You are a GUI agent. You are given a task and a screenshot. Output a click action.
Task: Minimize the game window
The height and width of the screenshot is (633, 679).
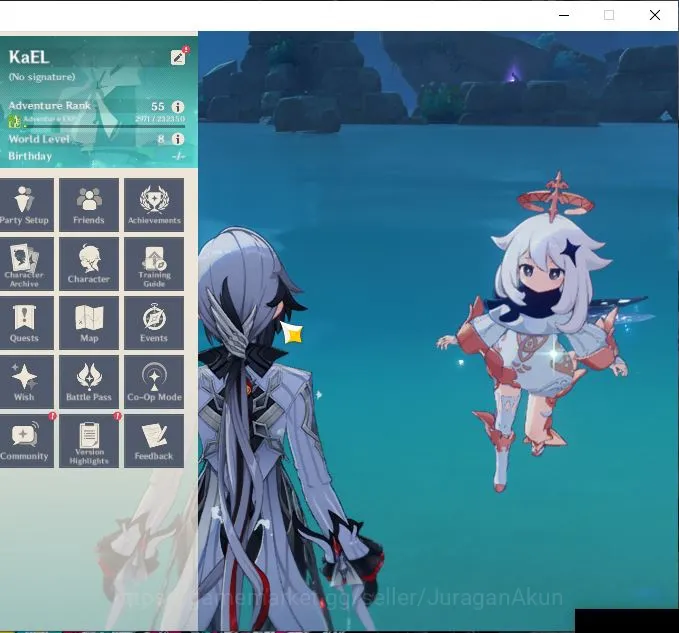click(x=564, y=15)
